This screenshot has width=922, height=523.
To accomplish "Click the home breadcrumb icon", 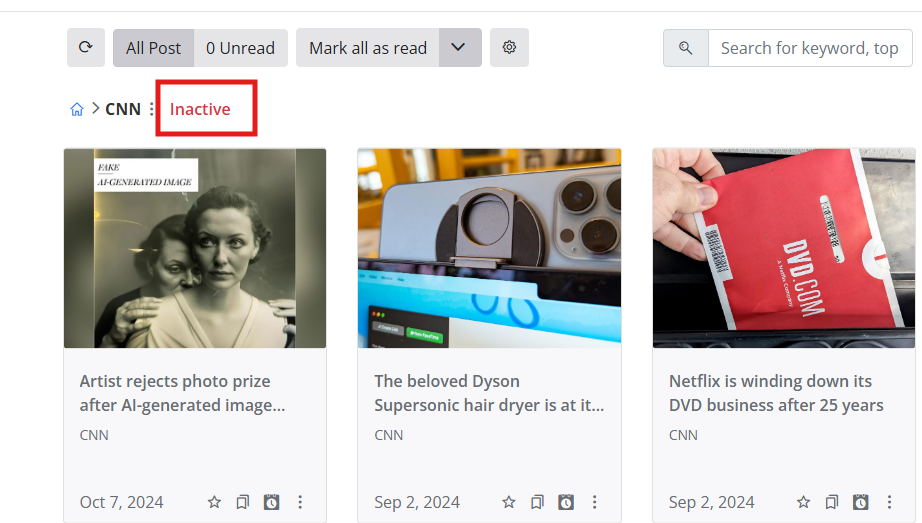I will [77, 109].
